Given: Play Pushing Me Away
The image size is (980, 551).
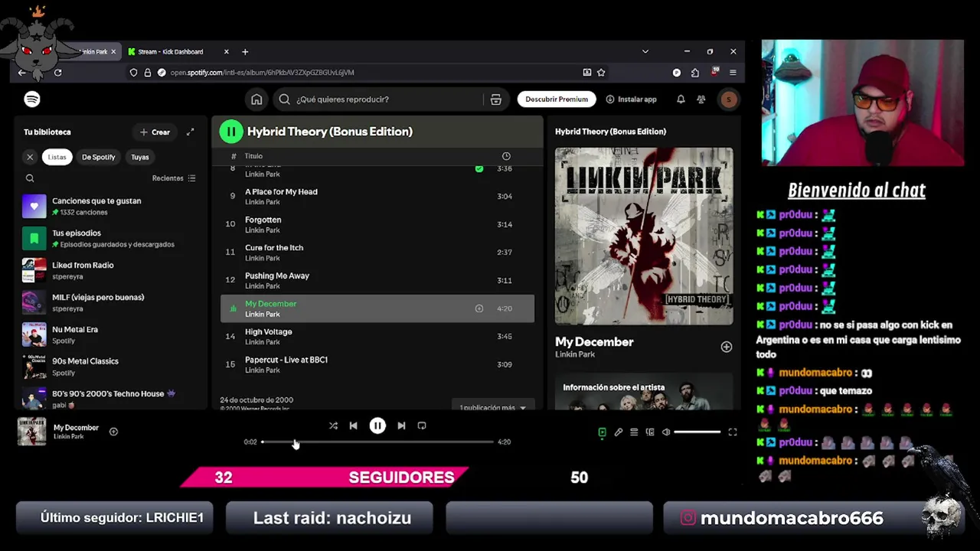Looking at the screenshot, I should (x=377, y=280).
